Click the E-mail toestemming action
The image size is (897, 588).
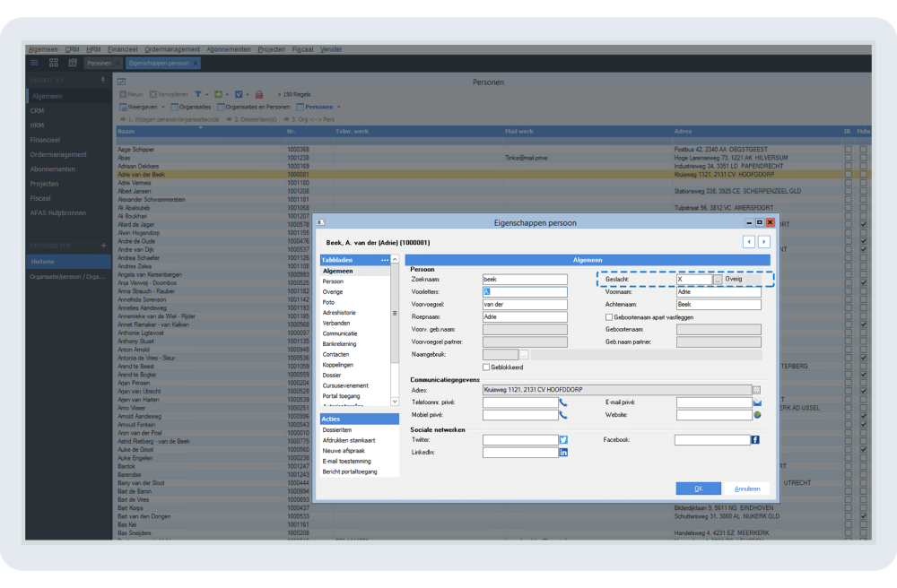coord(346,461)
